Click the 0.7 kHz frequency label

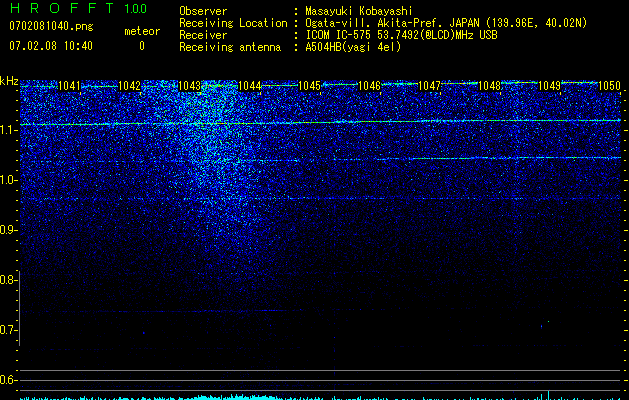coord(7,330)
